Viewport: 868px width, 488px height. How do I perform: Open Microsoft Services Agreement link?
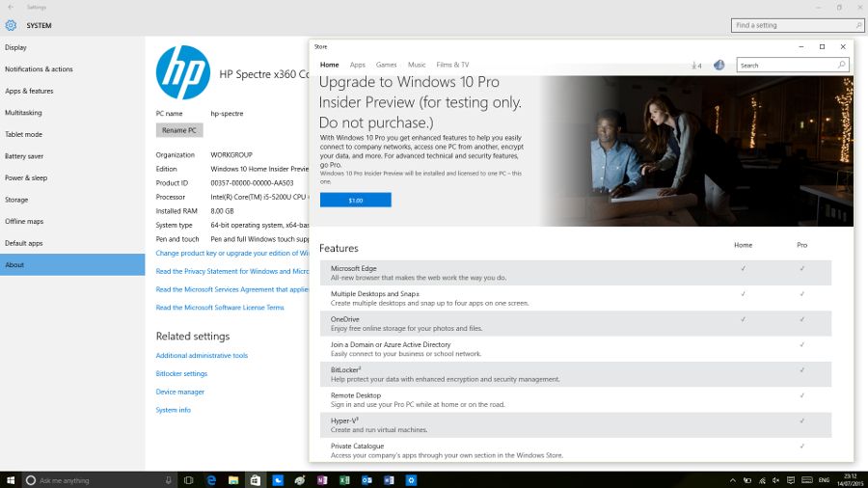tap(231, 289)
